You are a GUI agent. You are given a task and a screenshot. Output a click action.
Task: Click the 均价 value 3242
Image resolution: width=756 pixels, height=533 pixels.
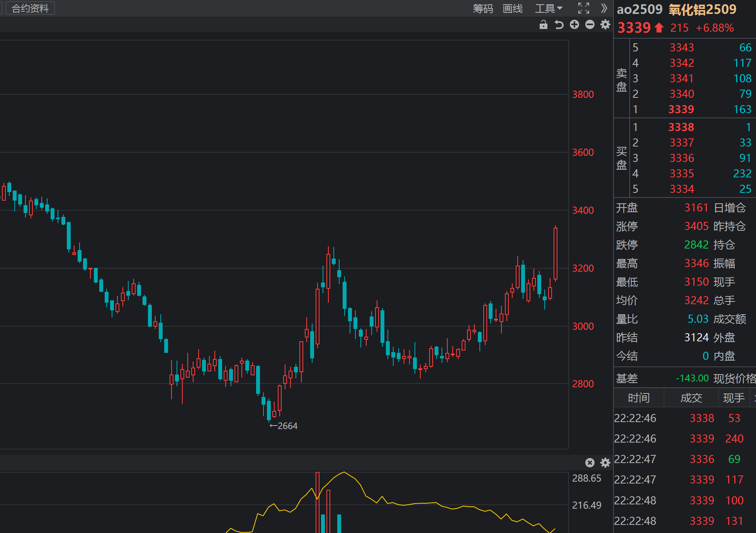(696, 300)
